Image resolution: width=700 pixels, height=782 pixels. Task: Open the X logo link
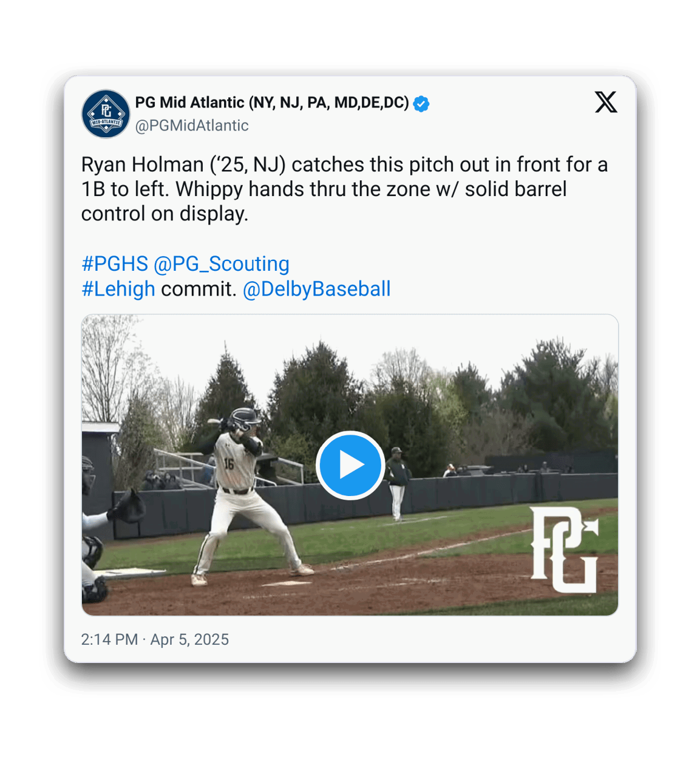click(605, 102)
